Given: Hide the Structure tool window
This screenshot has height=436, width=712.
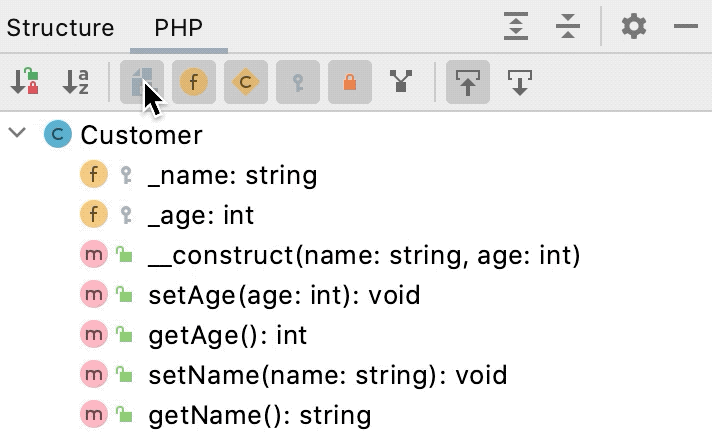Looking at the screenshot, I should tap(686, 27).
